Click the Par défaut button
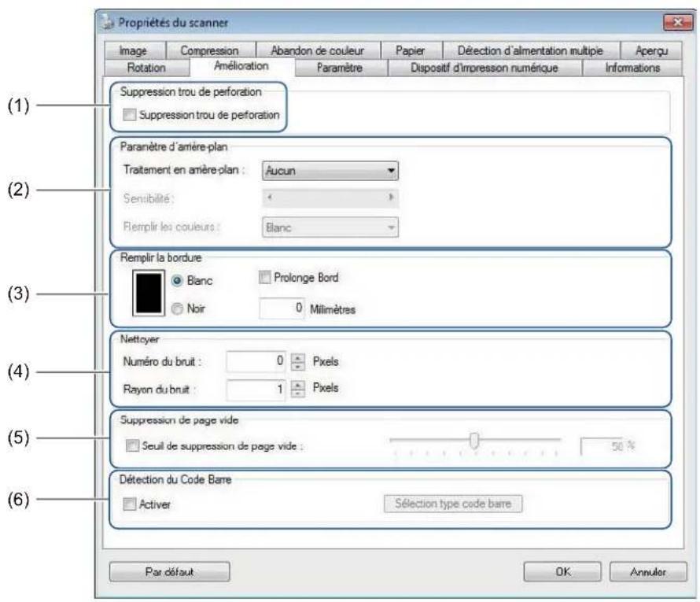Viewport: 700px width, 602px height. [170, 571]
